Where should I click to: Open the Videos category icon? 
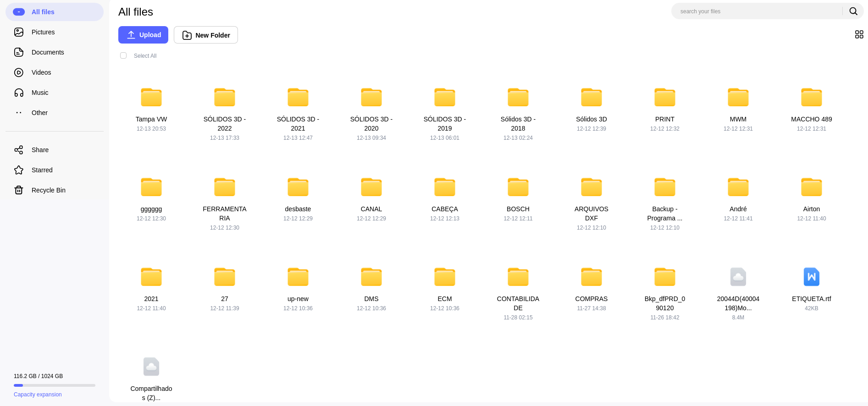pyautogui.click(x=19, y=72)
